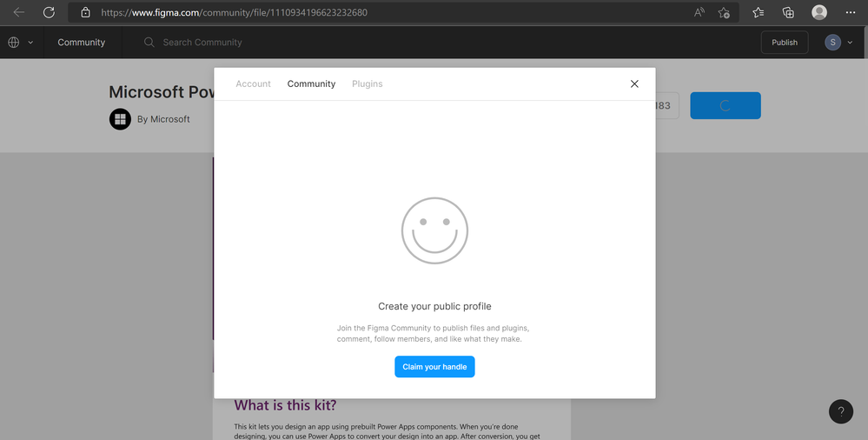The image size is (868, 440).
Task: Click the 'What is this kit?' heading
Action: [x=285, y=405]
